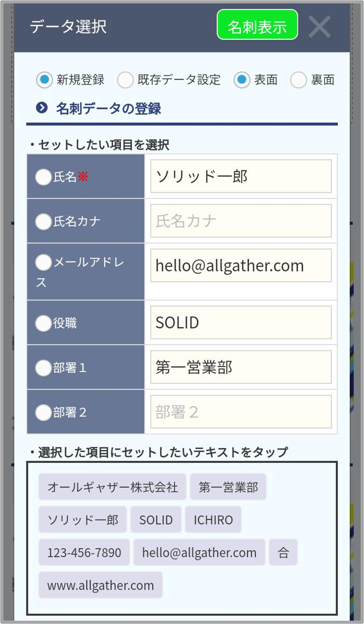Click the empty 部署２ text field
364x624 pixels.
(x=241, y=412)
